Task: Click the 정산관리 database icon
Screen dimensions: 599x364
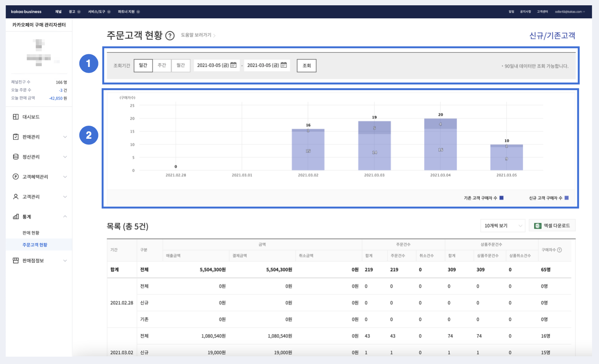Action: tap(16, 157)
